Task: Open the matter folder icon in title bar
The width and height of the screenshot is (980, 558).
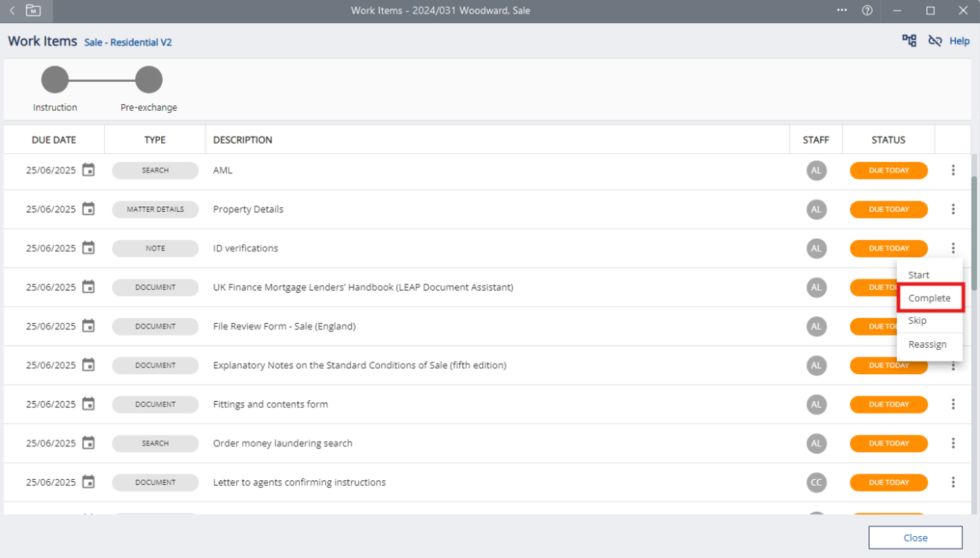Action: (x=33, y=10)
